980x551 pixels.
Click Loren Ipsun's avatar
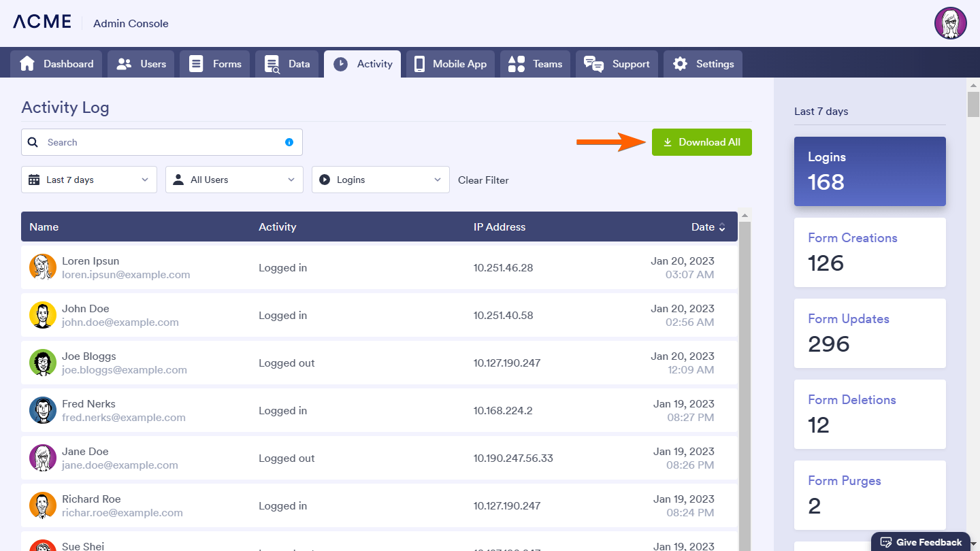pyautogui.click(x=43, y=267)
